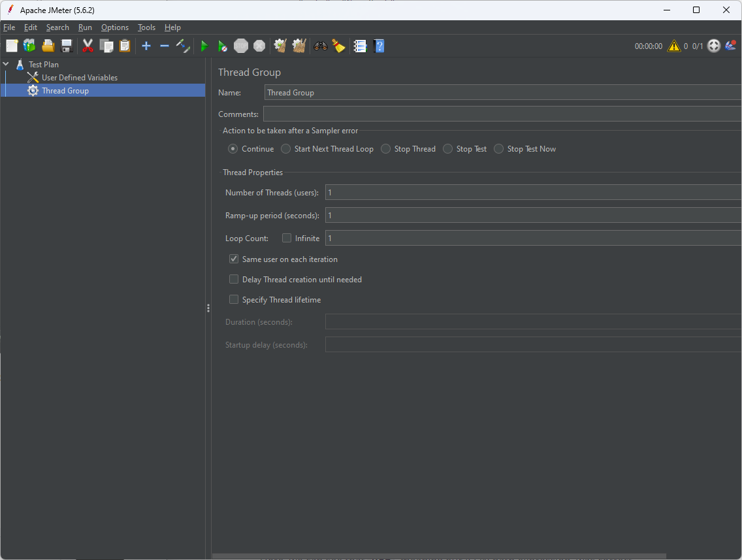Click the yellow warning triangle log icon
742x560 pixels.
point(674,46)
